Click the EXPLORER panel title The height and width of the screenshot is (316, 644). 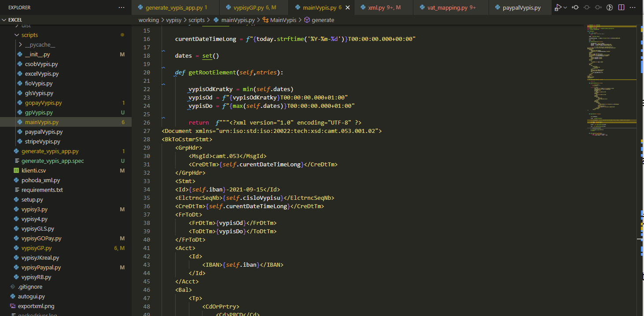coord(20,7)
